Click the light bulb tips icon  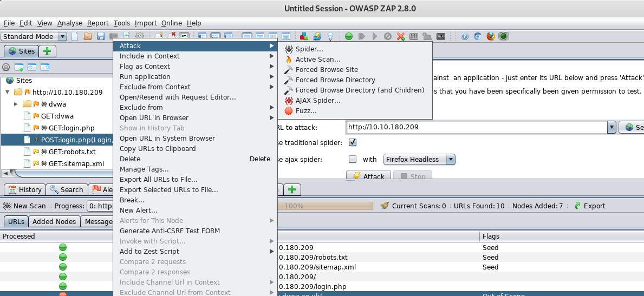pyautogui.click(x=329, y=36)
